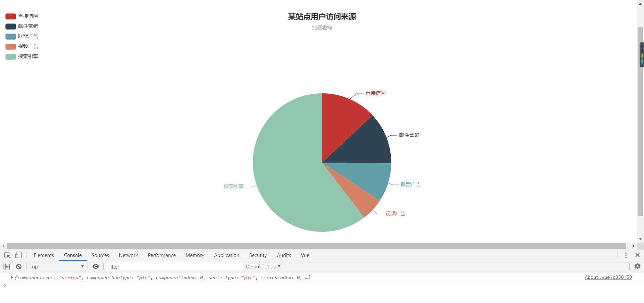Open the Default levels dropdown
Image resolution: width=644 pixels, height=303 pixels.
pos(263,266)
